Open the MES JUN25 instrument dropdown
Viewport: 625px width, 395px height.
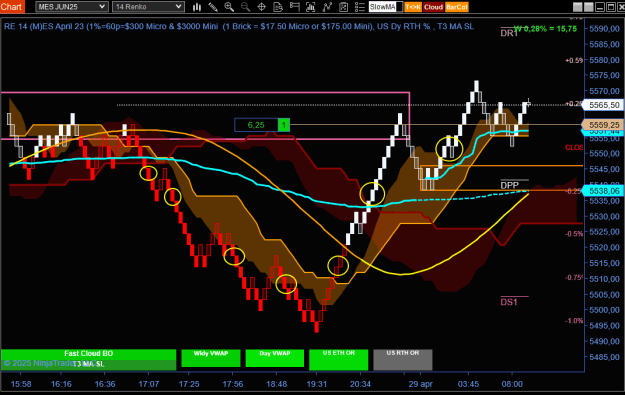(72, 7)
